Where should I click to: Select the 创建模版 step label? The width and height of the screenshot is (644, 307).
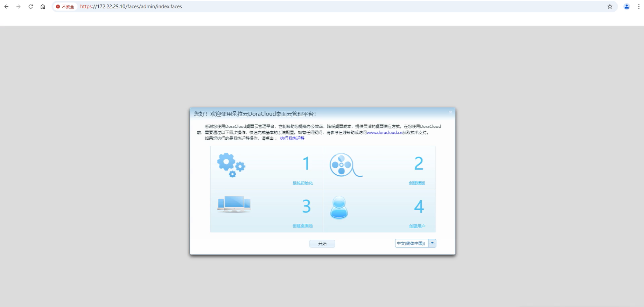(417, 183)
